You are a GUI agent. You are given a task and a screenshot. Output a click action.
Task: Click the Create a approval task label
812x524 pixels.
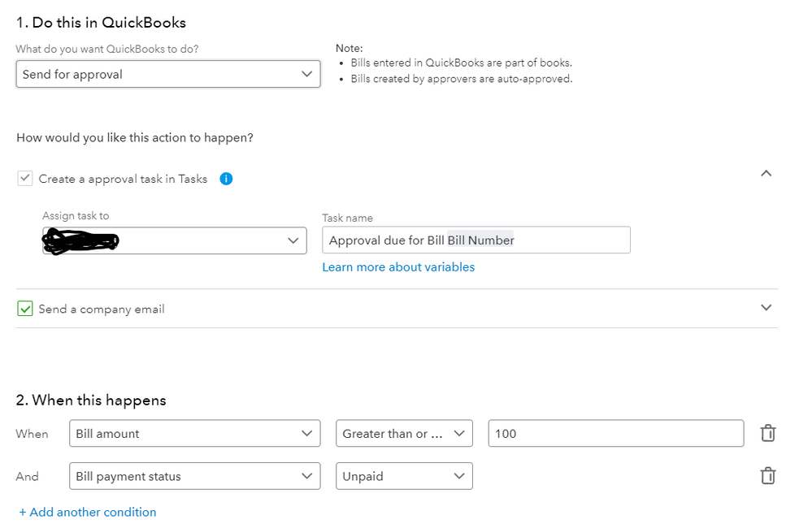123,179
